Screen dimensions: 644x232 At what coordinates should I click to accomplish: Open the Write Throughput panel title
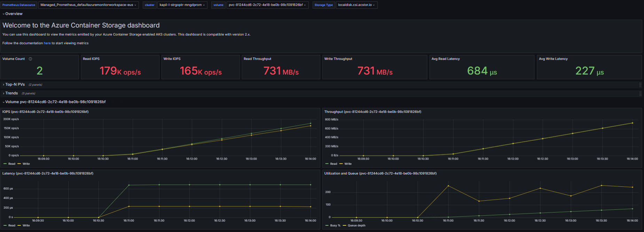pos(338,59)
